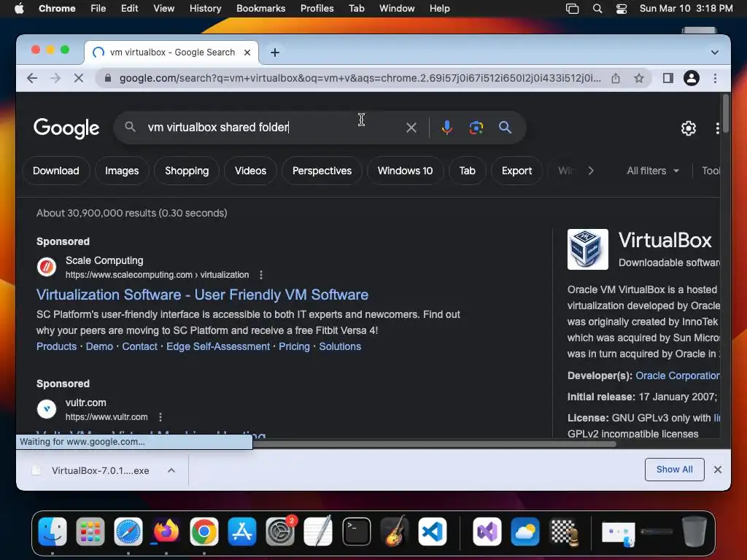Open the History menu
747x560 pixels.
pyautogui.click(x=205, y=9)
